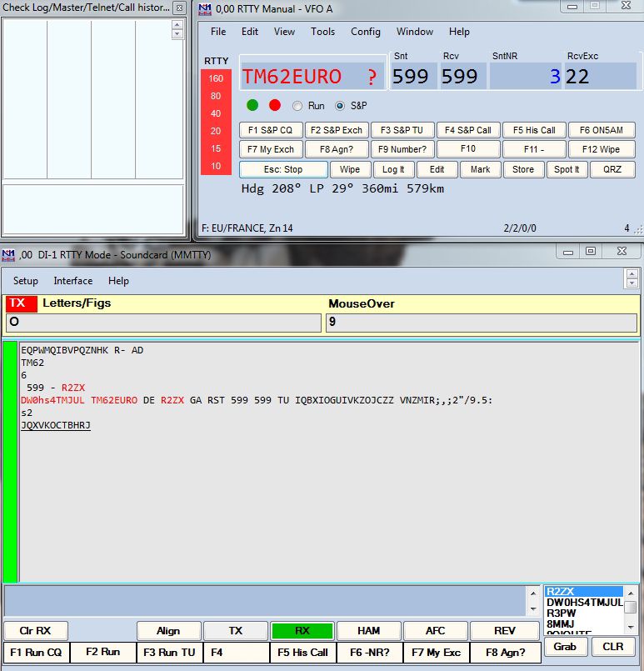
Task: Click the F7 My Exch button
Action: (x=271, y=149)
